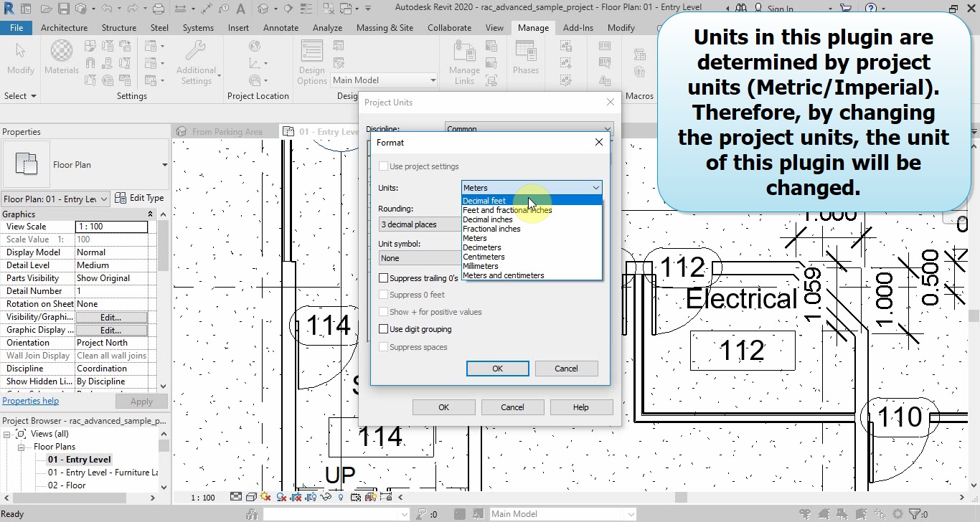Open the Properties help link
This screenshot has height=522, width=980.
point(30,401)
